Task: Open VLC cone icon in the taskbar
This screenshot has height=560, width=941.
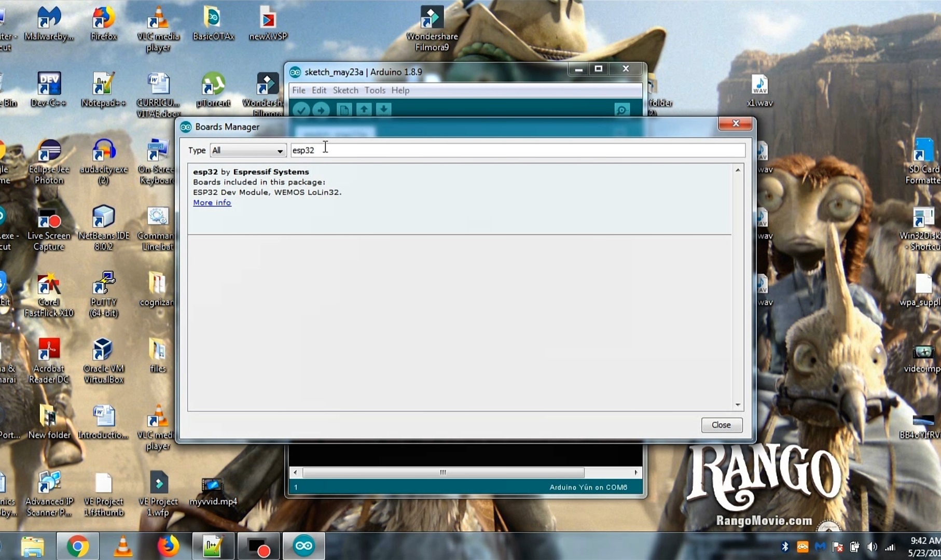Action: (122, 547)
